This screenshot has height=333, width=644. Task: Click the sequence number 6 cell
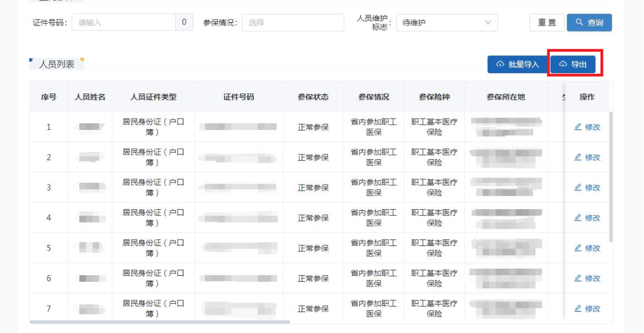pyautogui.click(x=49, y=278)
